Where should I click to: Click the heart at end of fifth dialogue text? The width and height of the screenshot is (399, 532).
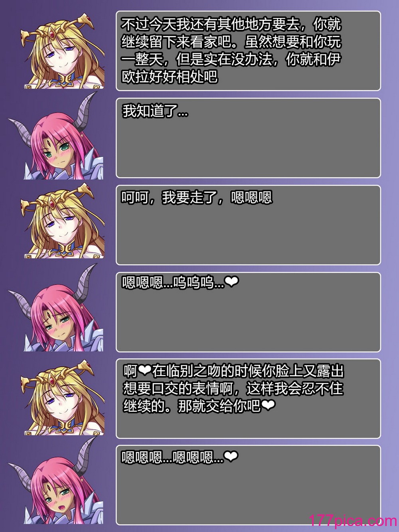[x=268, y=406]
